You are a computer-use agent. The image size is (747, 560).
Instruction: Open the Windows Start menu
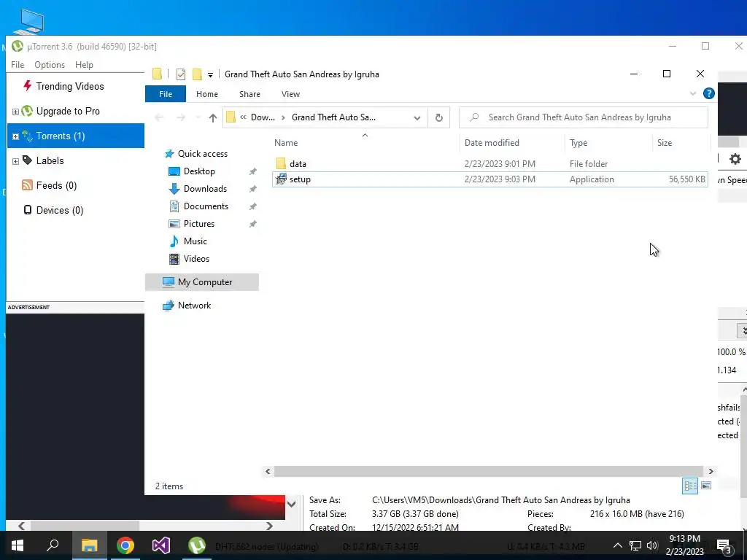[18, 545]
